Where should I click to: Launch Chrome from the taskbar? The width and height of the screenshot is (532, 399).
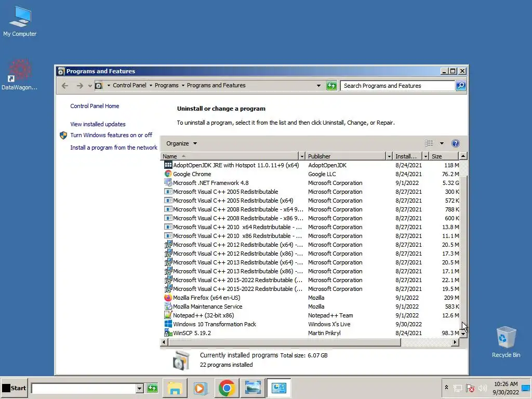[227, 388]
